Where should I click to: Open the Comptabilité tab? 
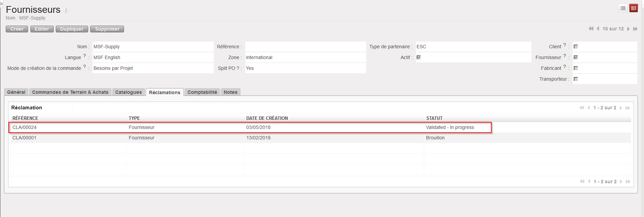(x=202, y=92)
